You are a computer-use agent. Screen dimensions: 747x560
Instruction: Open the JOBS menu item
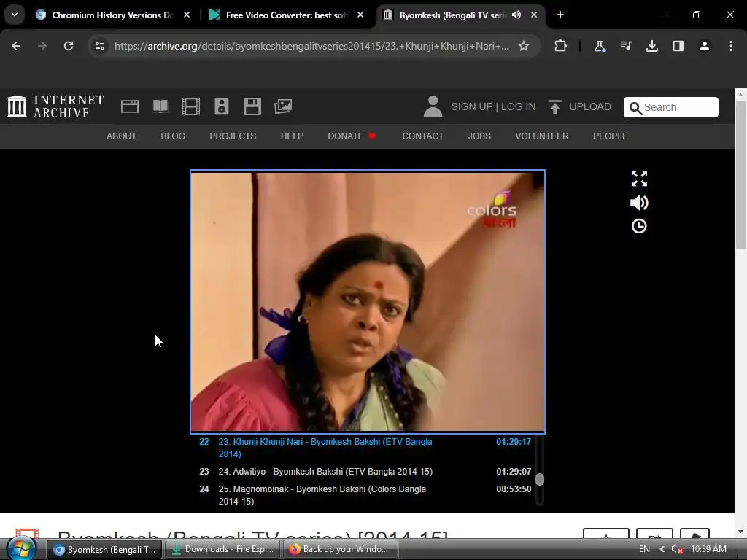(x=479, y=136)
